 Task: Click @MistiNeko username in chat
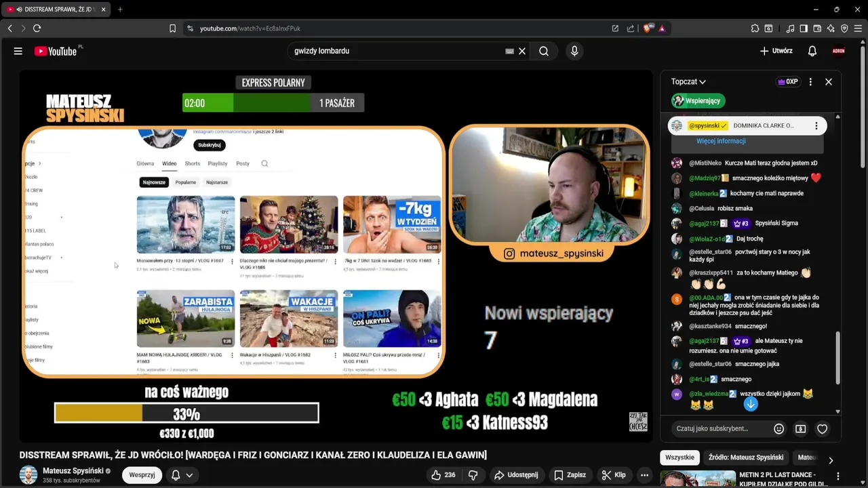pyautogui.click(x=705, y=163)
